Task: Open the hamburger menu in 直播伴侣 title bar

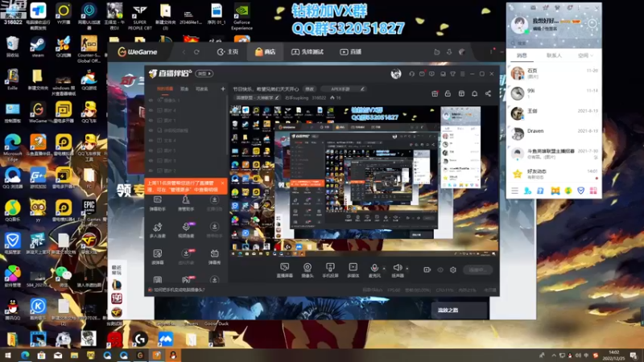Action: click(x=463, y=74)
